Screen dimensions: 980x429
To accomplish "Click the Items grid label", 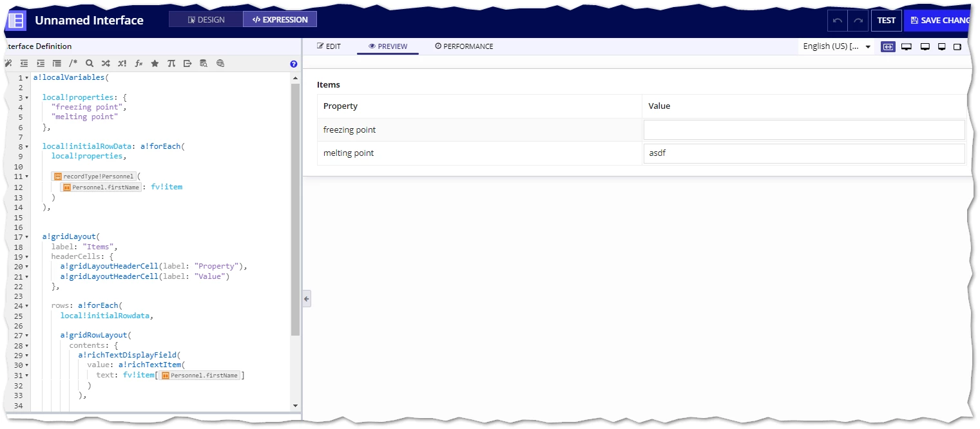I will tap(329, 84).
